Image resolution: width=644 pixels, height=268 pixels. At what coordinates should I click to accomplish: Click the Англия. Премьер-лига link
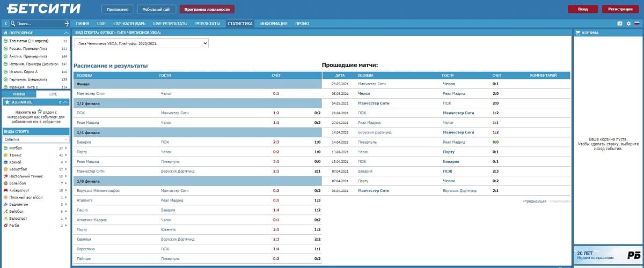(x=28, y=56)
